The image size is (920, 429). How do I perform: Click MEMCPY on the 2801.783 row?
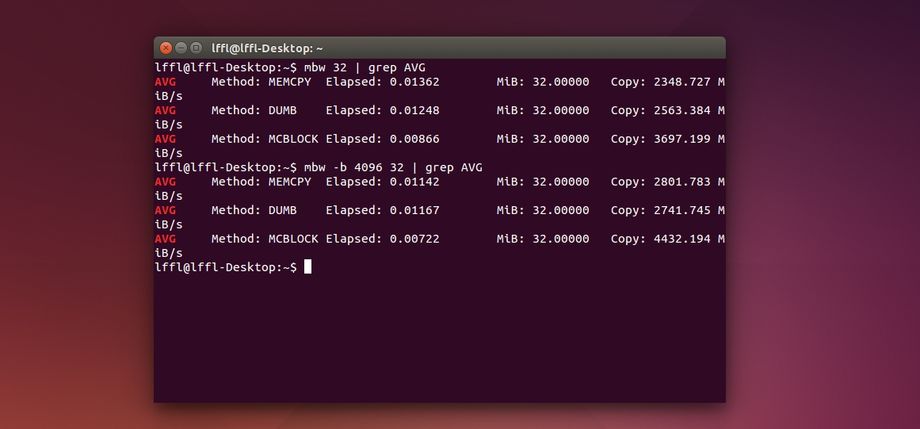(290, 182)
